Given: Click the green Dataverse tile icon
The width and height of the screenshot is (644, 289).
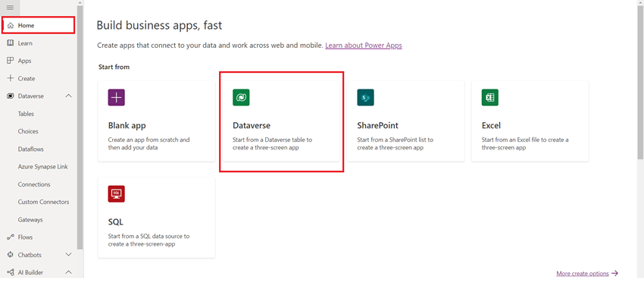Looking at the screenshot, I should (x=241, y=97).
